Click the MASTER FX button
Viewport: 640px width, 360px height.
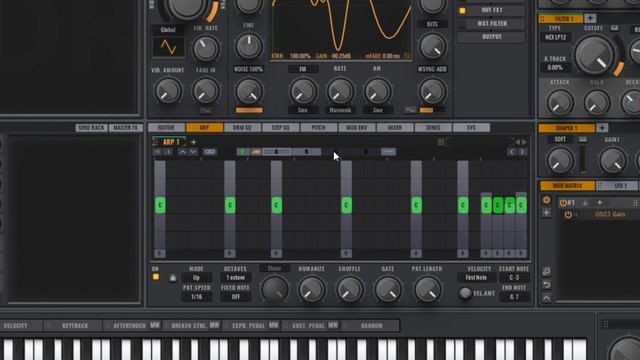tap(126, 128)
